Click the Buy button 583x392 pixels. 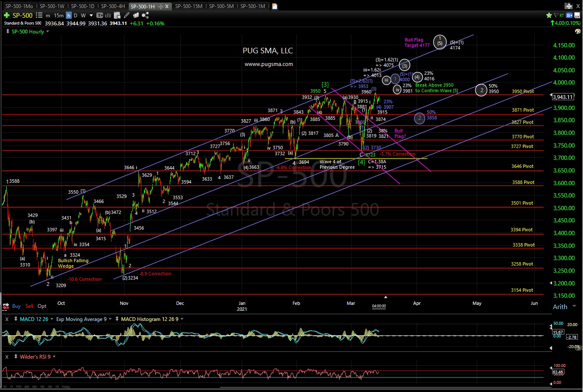(x=16, y=306)
